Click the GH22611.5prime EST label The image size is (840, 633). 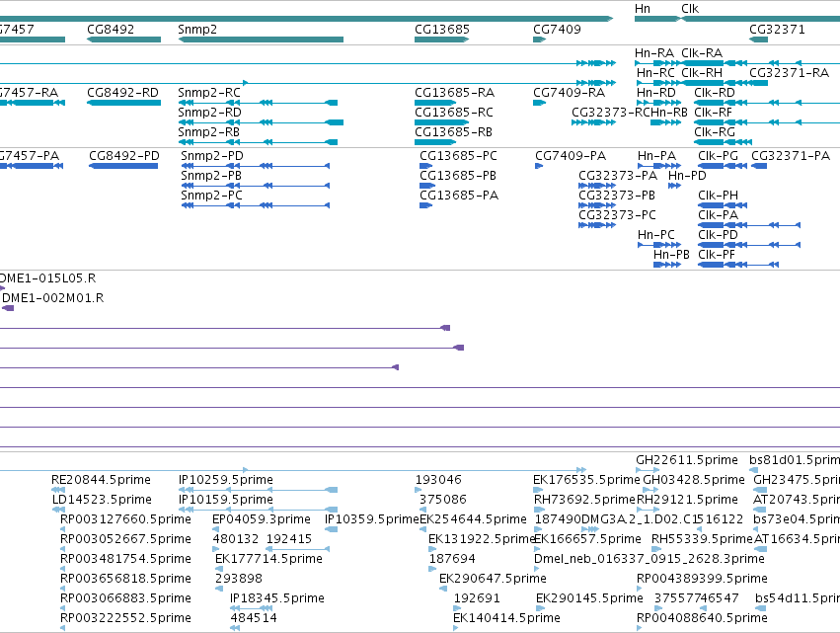(x=687, y=459)
